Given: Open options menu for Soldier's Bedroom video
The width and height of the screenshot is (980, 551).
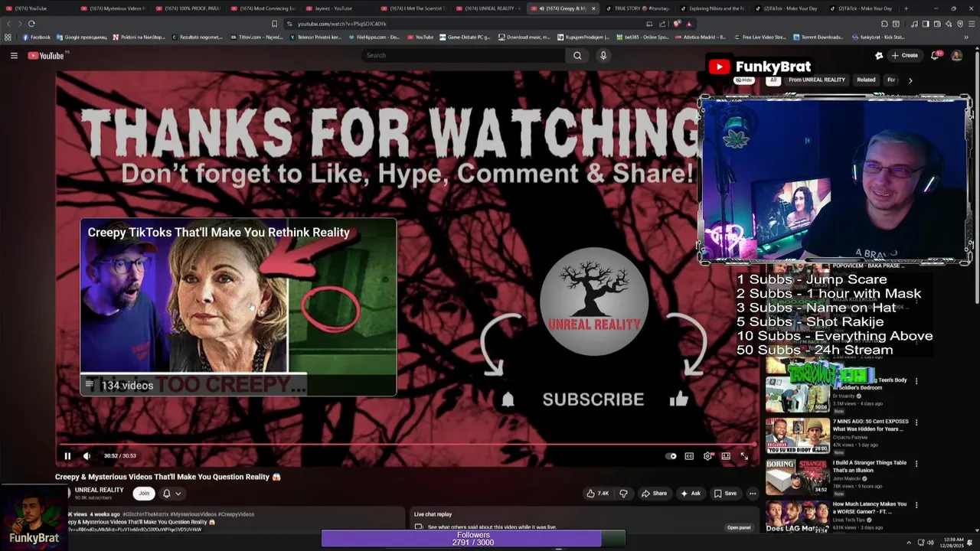Looking at the screenshot, I should [916, 381].
